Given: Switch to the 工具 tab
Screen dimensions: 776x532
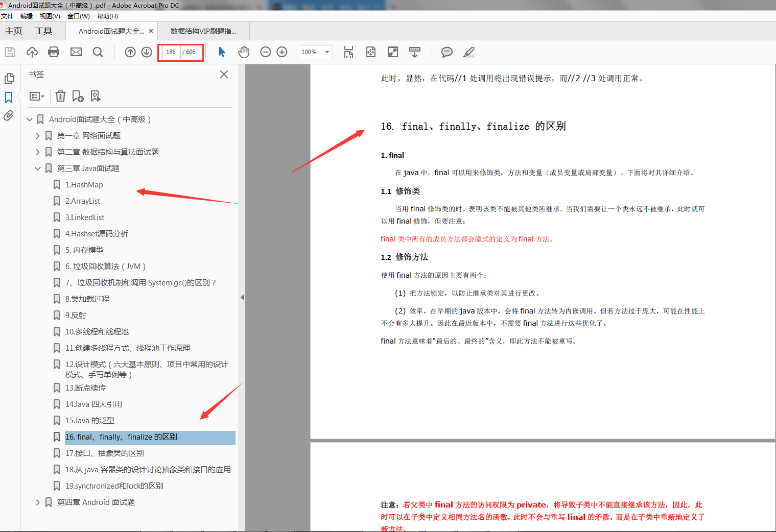Looking at the screenshot, I should (43, 31).
